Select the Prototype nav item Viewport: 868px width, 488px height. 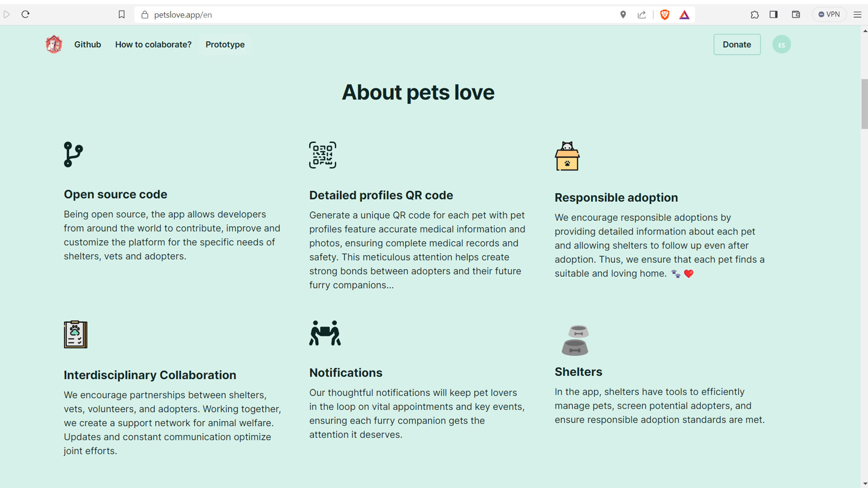click(x=225, y=44)
